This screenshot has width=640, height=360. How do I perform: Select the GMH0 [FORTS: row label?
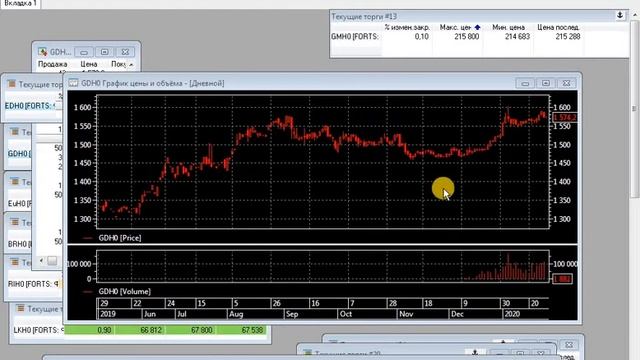[x=355, y=36]
